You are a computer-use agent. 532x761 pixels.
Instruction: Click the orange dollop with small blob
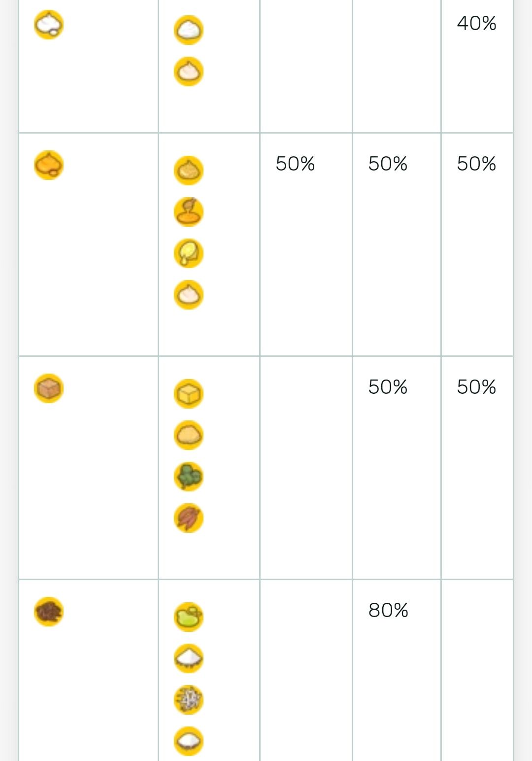49,165
